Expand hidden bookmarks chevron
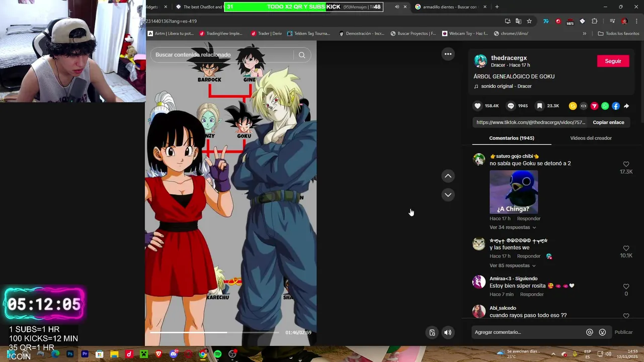644x362 pixels. coord(584,34)
